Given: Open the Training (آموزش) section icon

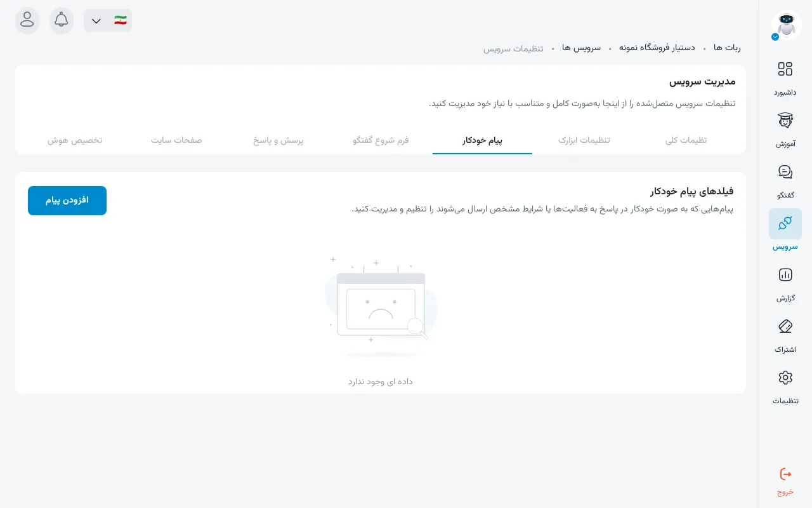Looking at the screenshot, I should pyautogui.click(x=785, y=121).
